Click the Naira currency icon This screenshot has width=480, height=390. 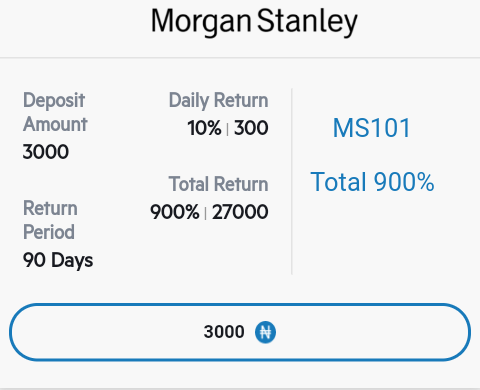(x=265, y=332)
